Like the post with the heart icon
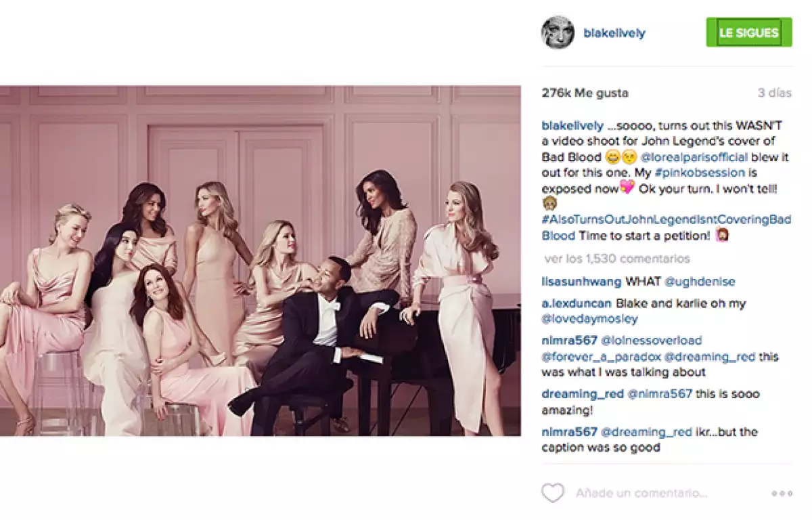Image resolution: width=812 pixels, height=520 pixels. tap(554, 494)
